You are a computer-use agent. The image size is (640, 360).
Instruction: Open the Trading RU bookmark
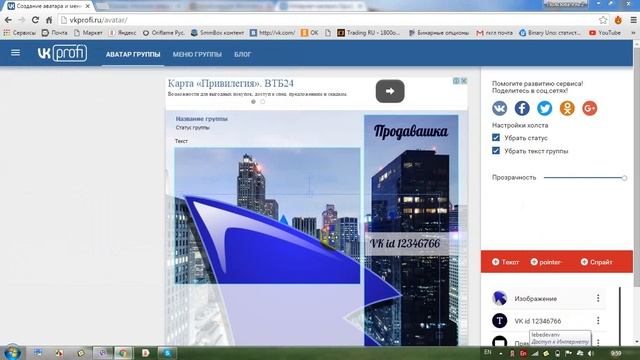369,33
